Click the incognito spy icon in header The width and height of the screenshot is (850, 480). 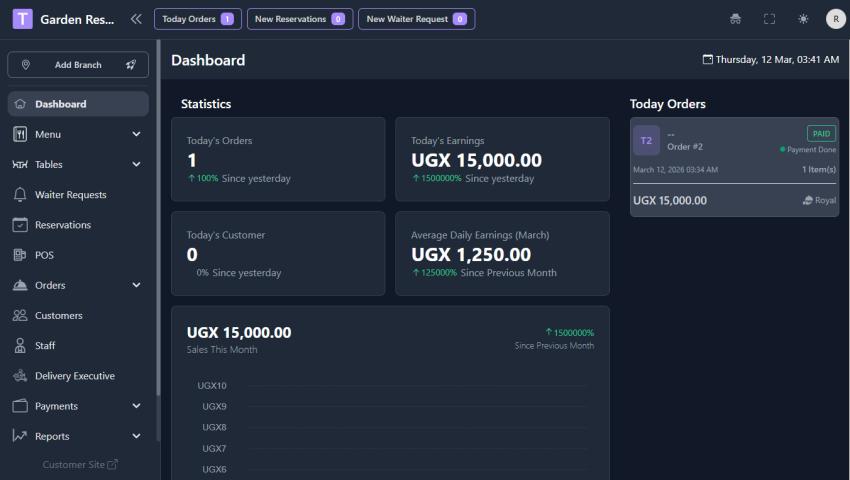tap(736, 19)
